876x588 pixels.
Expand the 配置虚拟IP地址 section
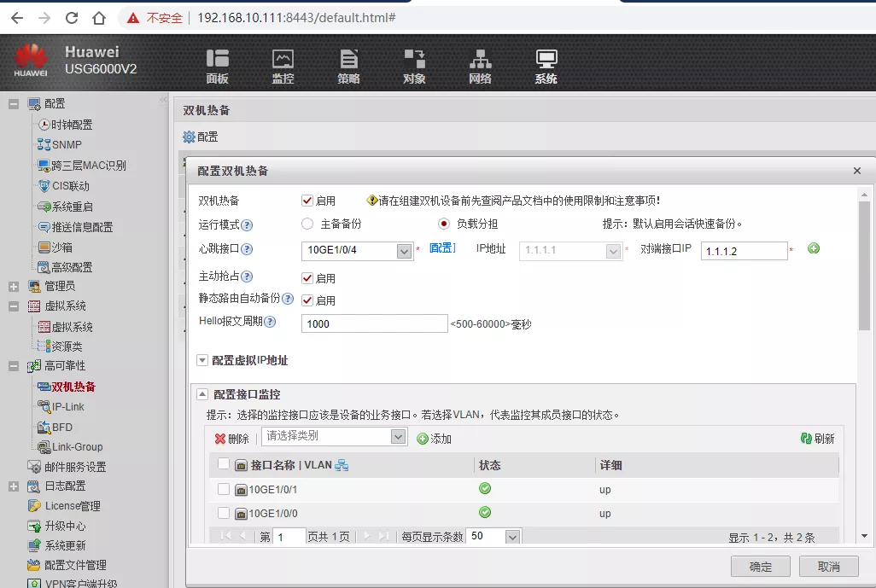point(203,361)
